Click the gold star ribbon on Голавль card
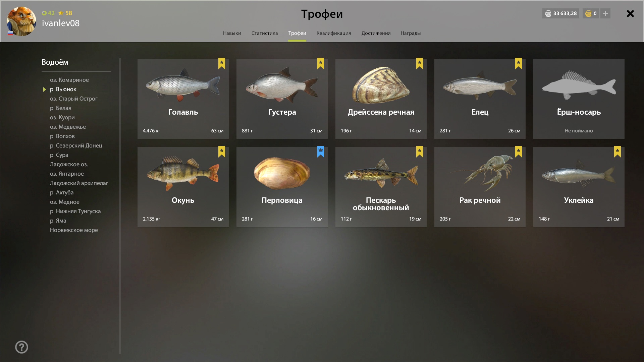Image resolution: width=644 pixels, height=362 pixels. click(222, 64)
